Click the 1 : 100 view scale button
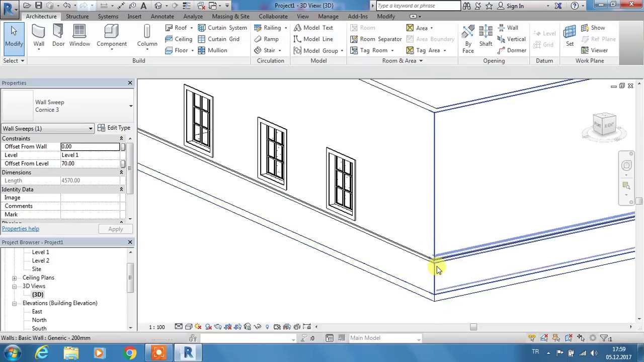 156,327
